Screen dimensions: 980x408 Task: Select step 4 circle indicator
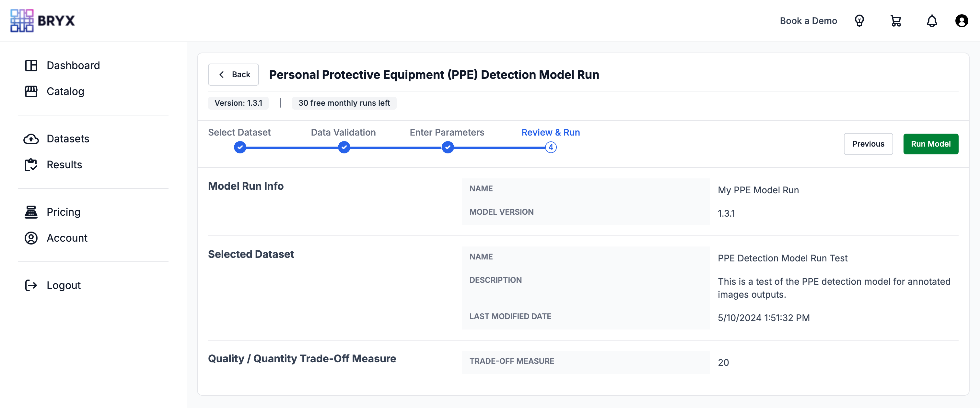551,147
